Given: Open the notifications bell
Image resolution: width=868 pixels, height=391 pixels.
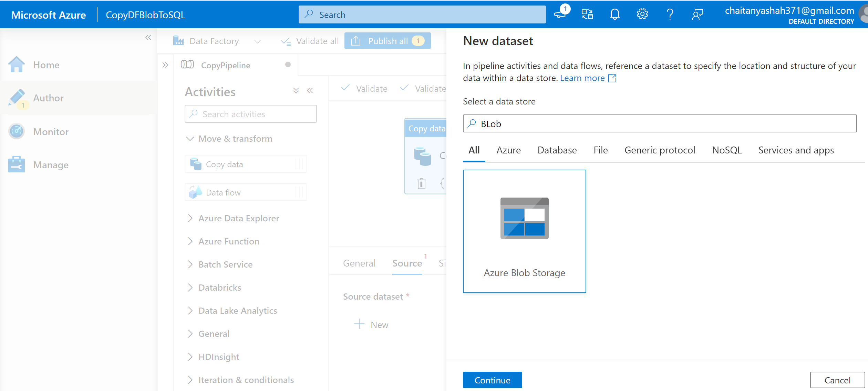Looking at the screenshot, I should (615, 14).
